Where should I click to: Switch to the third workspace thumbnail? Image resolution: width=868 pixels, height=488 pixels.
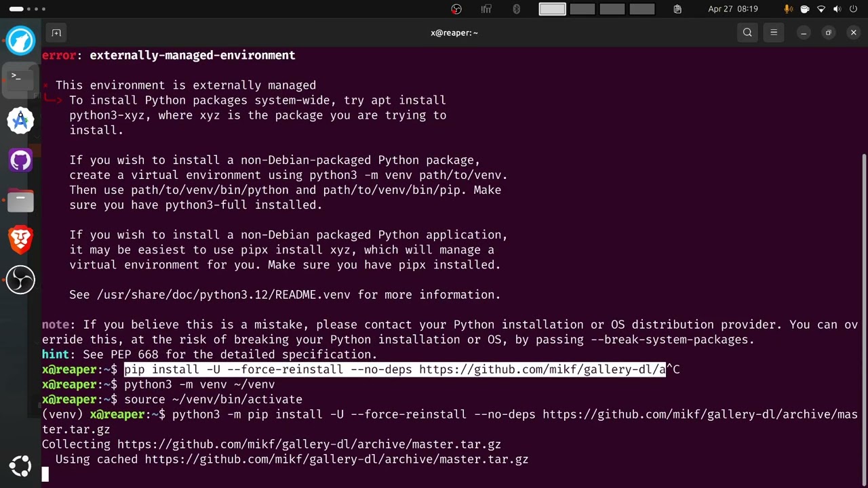612,9
